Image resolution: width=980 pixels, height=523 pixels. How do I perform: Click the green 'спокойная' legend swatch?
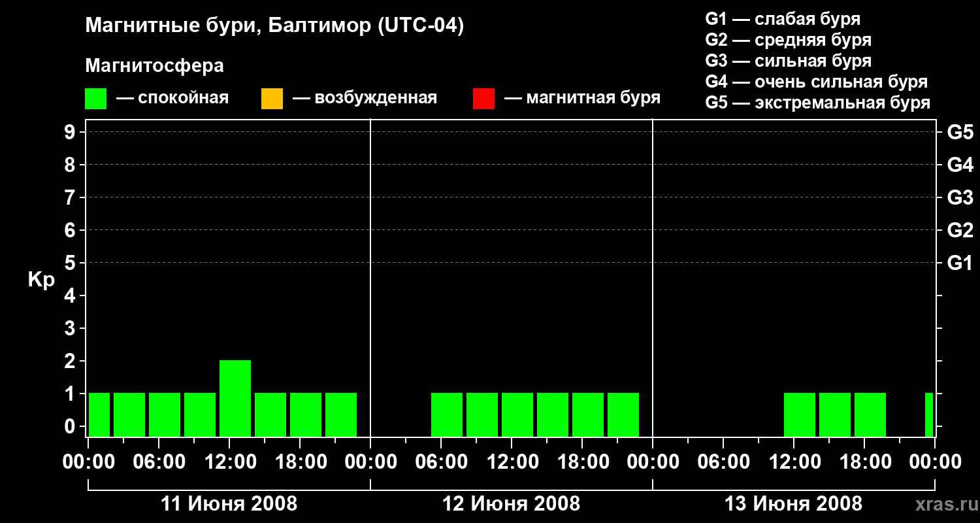point(95,99)
